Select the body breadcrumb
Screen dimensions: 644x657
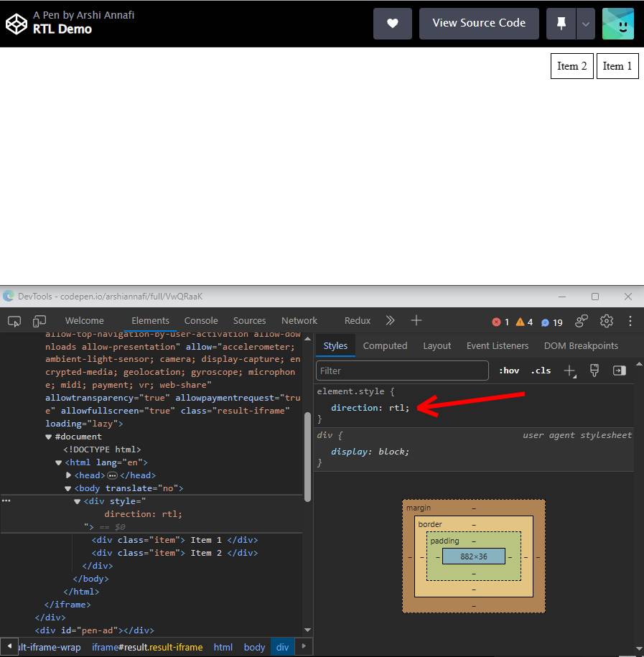coord(254,647)
